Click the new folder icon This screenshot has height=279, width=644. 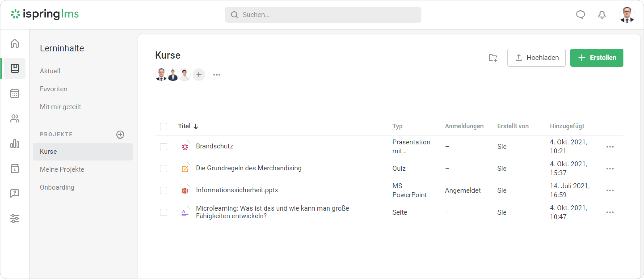coord(493,58)
